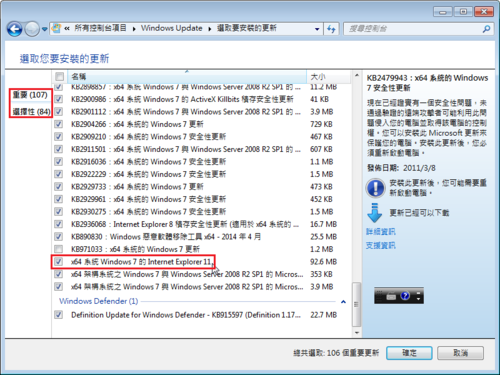Click the blue download arrow icon

pyautogui.click(x=375, y=213)
